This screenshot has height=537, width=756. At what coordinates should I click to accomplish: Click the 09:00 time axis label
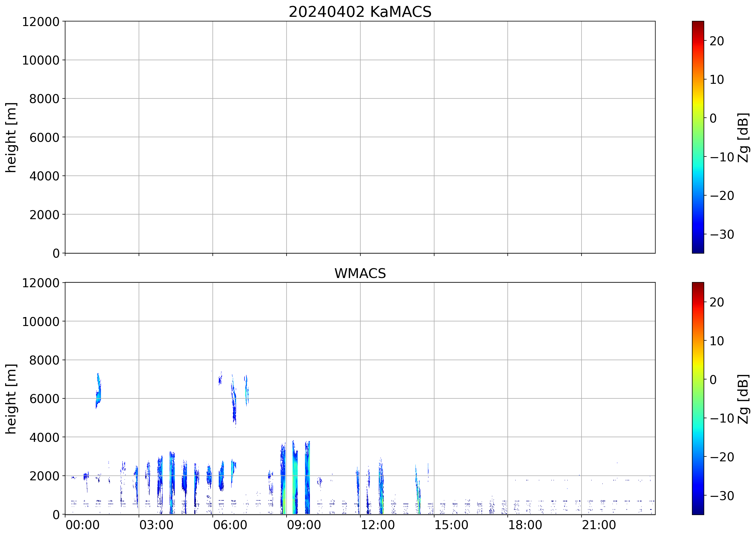point(304,525)
